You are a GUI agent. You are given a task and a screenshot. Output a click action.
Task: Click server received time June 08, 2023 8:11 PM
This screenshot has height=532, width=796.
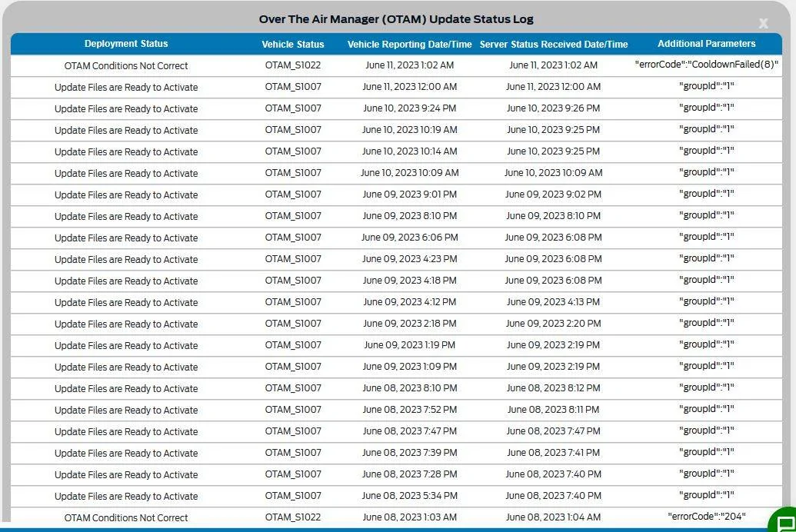553,409
